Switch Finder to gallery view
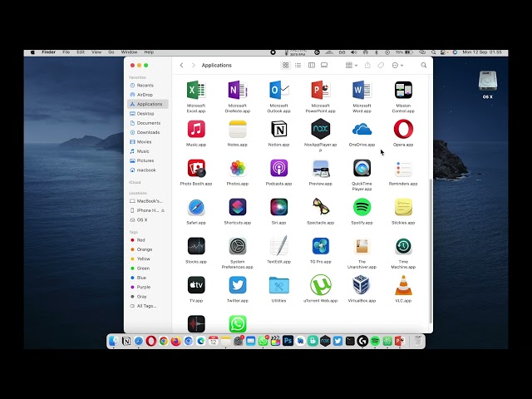This screenshot has width=532, height=399. 324,65
